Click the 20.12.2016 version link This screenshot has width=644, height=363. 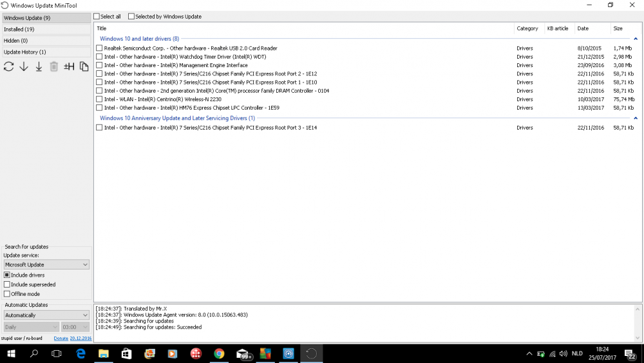tap(80, 338)
